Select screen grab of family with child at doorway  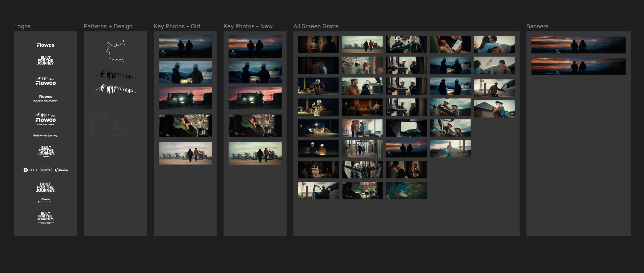[406, 170]
